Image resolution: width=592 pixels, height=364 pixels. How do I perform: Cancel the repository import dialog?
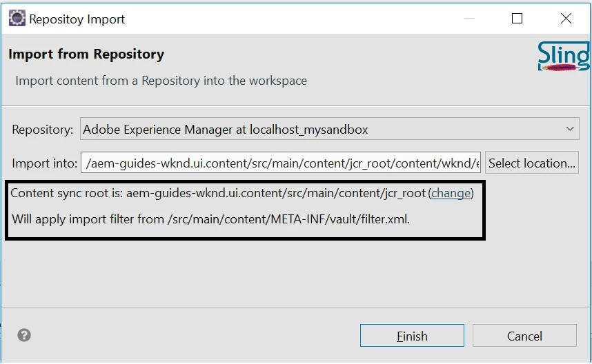click(x=524, y=335)
